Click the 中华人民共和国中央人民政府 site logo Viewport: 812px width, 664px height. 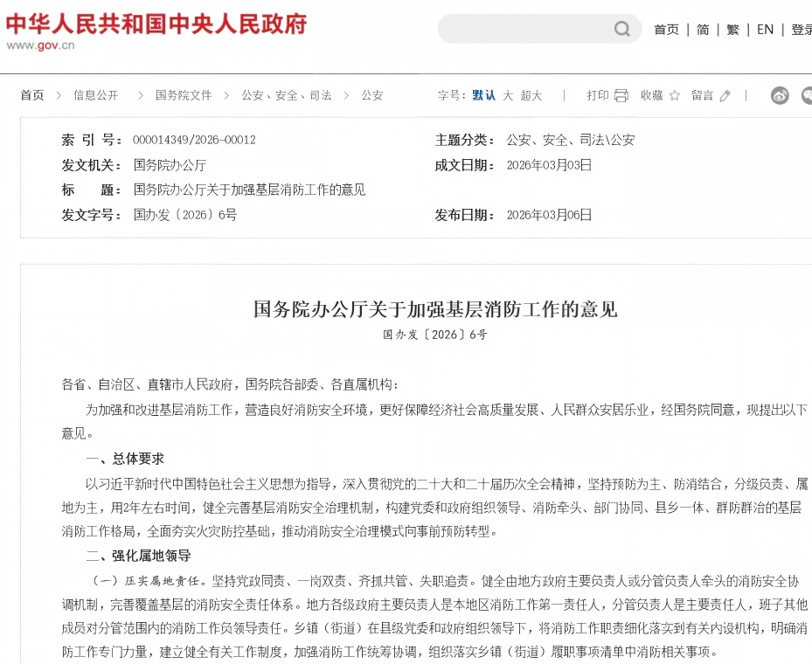tap(156, 24)
